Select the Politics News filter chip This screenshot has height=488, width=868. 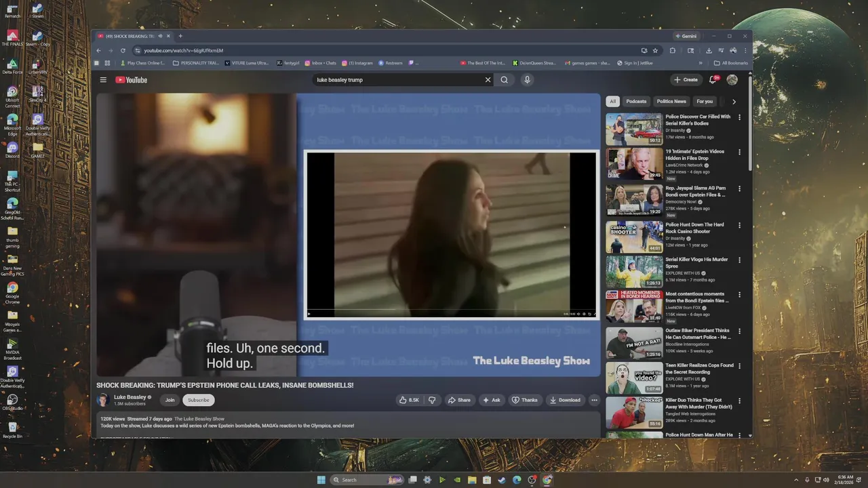(671, 102)
